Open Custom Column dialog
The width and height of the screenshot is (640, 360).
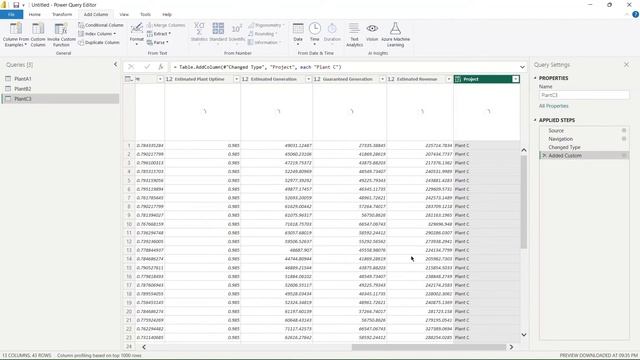coord(38,34)
